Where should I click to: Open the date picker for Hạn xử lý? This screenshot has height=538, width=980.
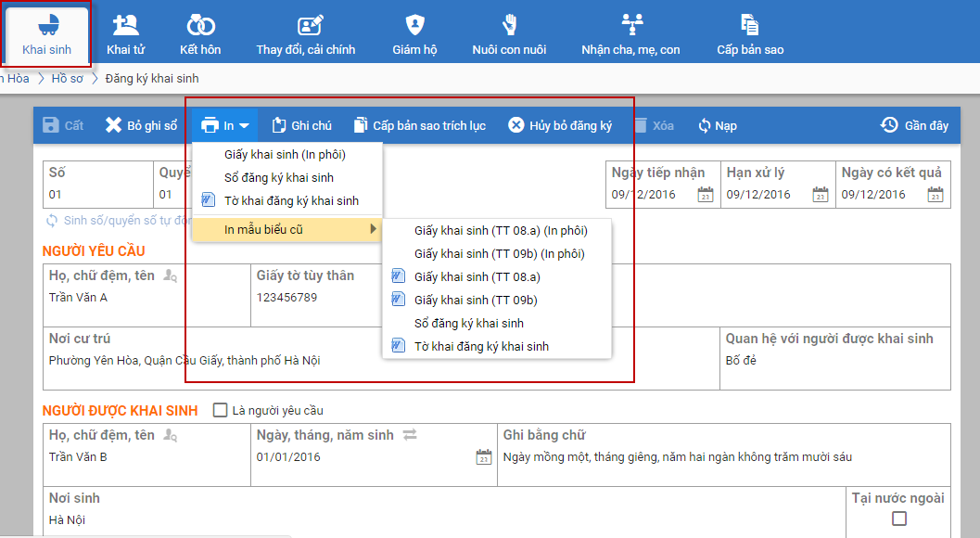coord(820,195)
